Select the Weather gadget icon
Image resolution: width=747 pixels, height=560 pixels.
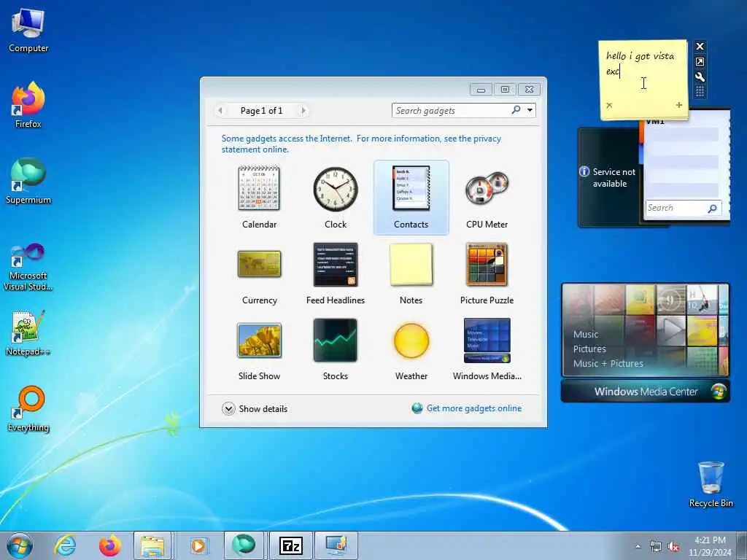(411, 340)
